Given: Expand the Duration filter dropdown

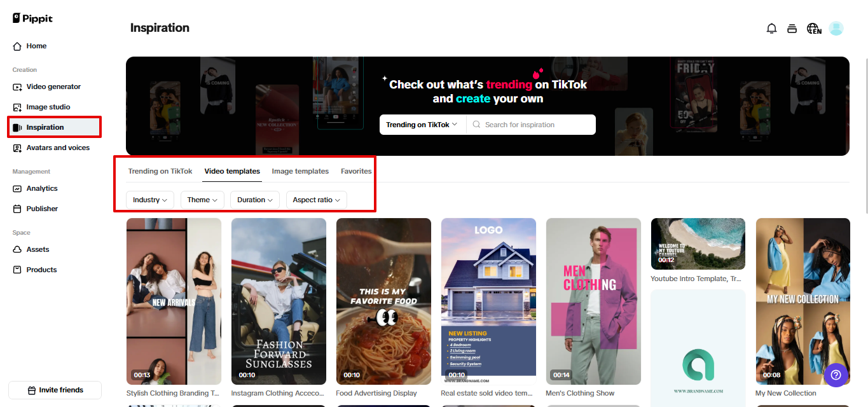Looking at the screenshot, I should 254,200.
